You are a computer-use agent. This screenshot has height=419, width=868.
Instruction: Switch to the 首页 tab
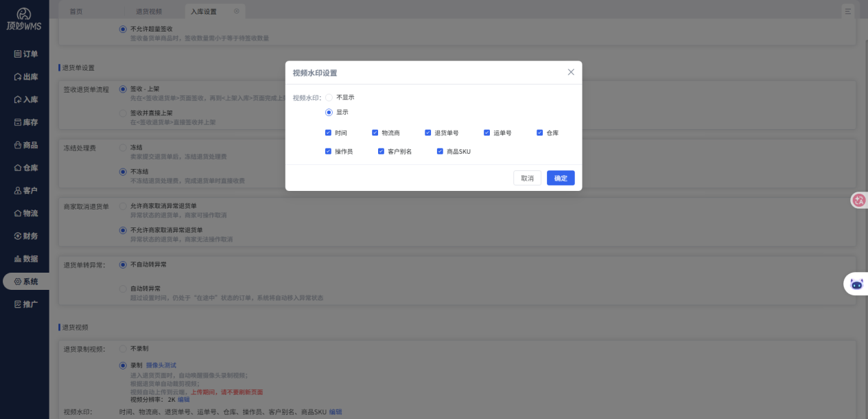tap(77, 12)
